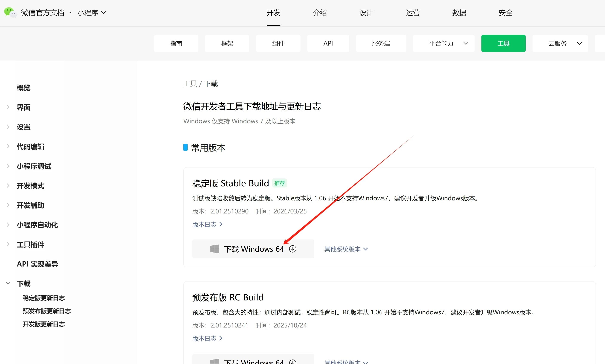The width and height of the screenshot is (605, 364).
Task: Switch to the 运营 top tab
Action: (x=413, y=13)
